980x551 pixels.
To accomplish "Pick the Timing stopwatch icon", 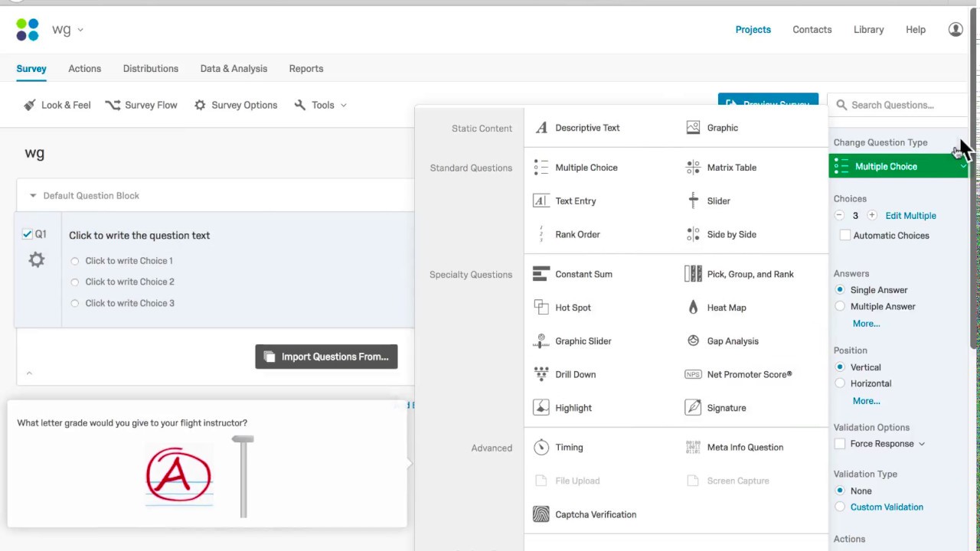I will tap(541, 448).
